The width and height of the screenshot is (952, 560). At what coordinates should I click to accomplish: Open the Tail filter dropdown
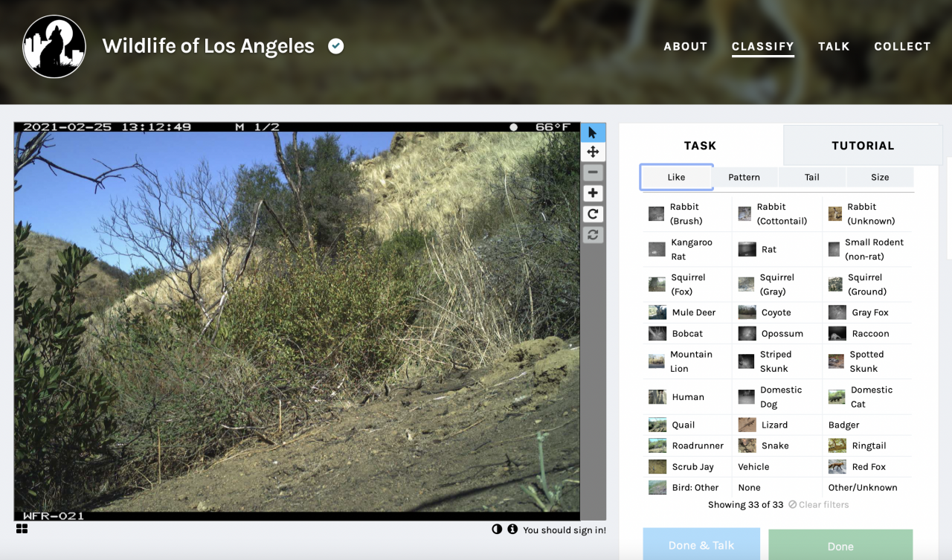(x=812, y=177)
